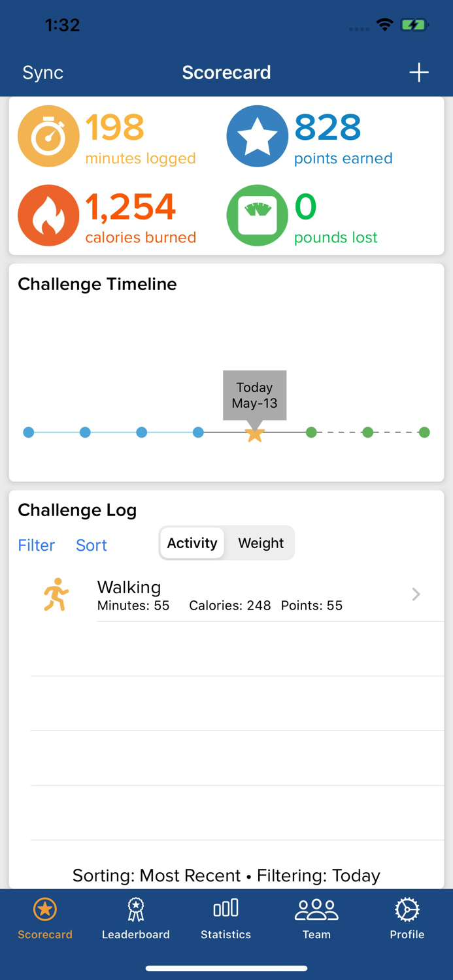Screen dimensions: 453x980
Task: Open Profile via the gear icon
Action: 407,908
